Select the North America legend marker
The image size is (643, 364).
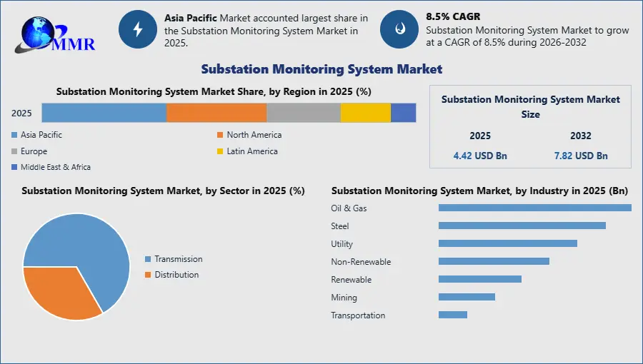coord(221,135)
